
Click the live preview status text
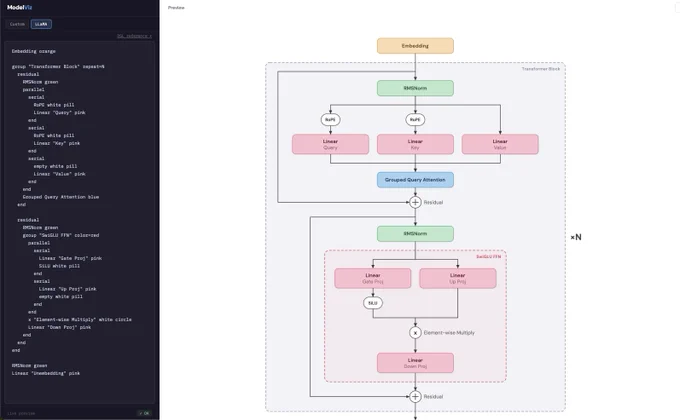[21, 413]
